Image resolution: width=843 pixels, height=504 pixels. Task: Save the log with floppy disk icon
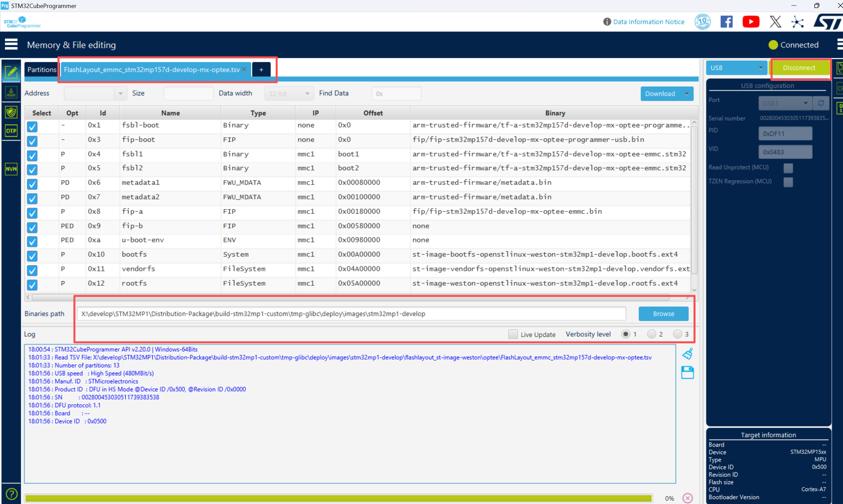tap(688, 373)
